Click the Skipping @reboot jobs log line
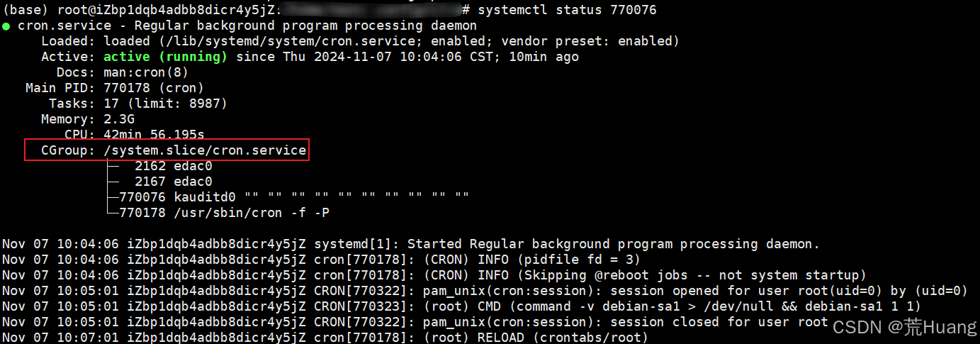The image size is (980, 344). point(434,275)
